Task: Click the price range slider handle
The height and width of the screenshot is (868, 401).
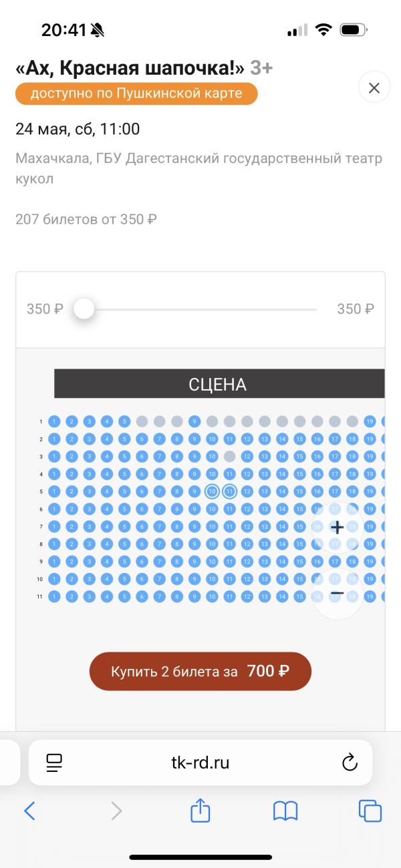Action: pyautogui.click(x=84, y=309)
